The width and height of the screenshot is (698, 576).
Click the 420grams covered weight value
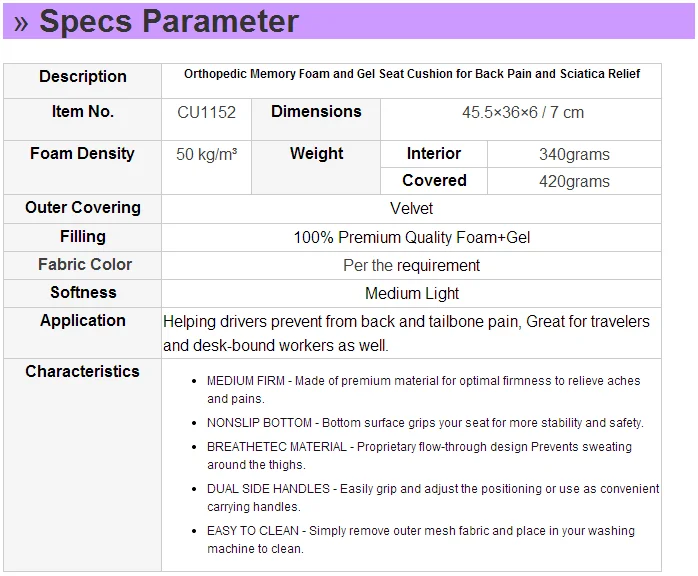coord(574,181)
